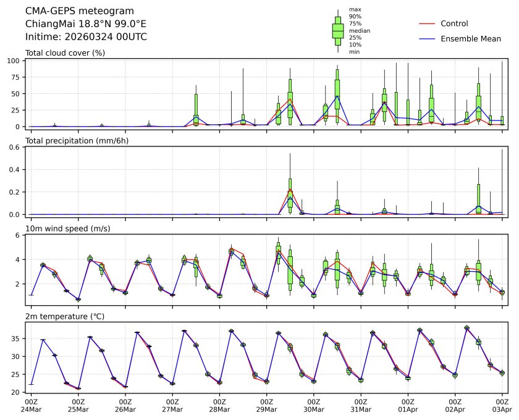Click the box plot legend symbol

(x=337, y=30)
